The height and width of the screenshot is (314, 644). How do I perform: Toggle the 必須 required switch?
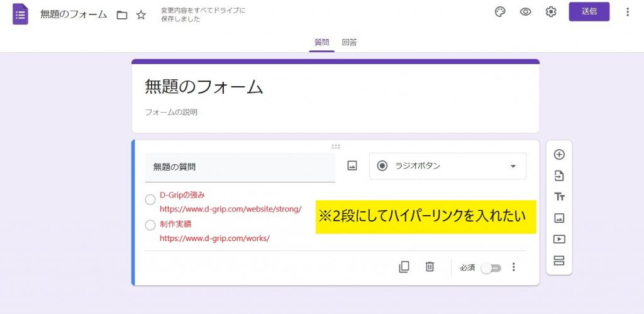(491, 268)
